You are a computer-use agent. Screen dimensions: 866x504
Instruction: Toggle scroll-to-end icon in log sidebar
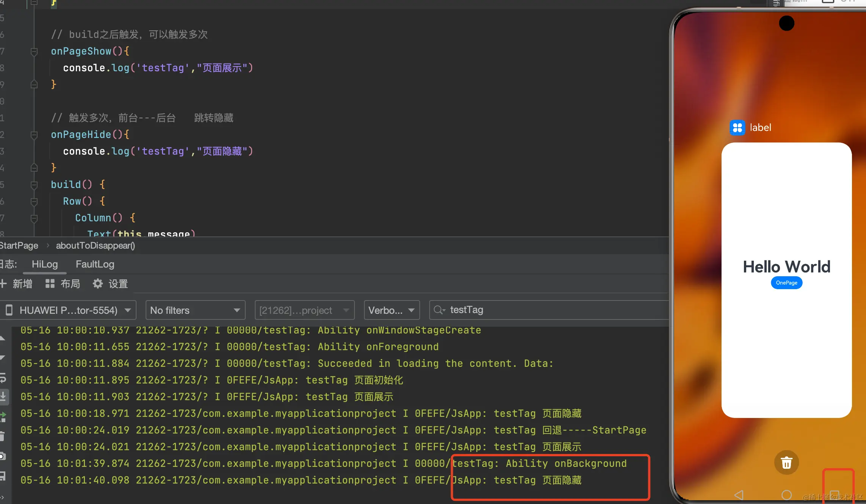tap(2, 397)
